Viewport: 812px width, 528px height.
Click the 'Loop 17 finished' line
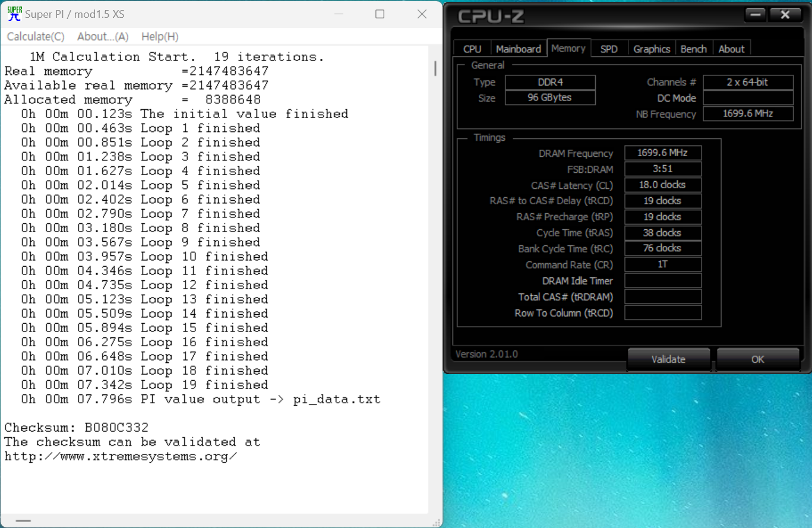coord(144,356)
